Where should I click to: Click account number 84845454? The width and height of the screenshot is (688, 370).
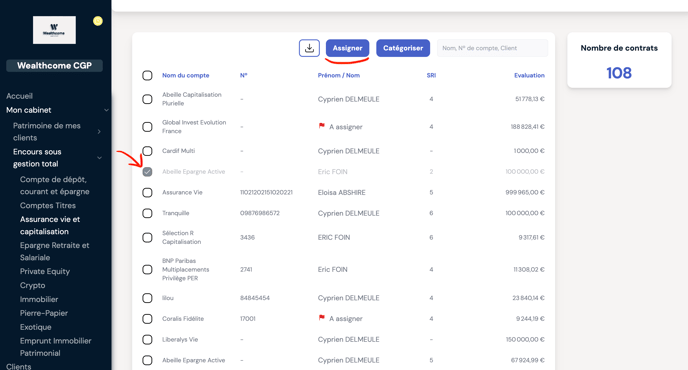click(x=255, y=298)
